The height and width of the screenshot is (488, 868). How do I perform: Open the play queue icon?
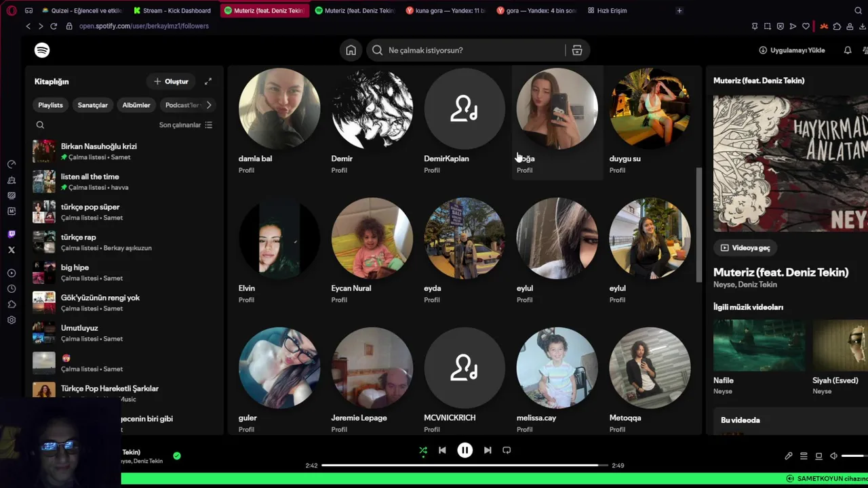coord(804,456)
